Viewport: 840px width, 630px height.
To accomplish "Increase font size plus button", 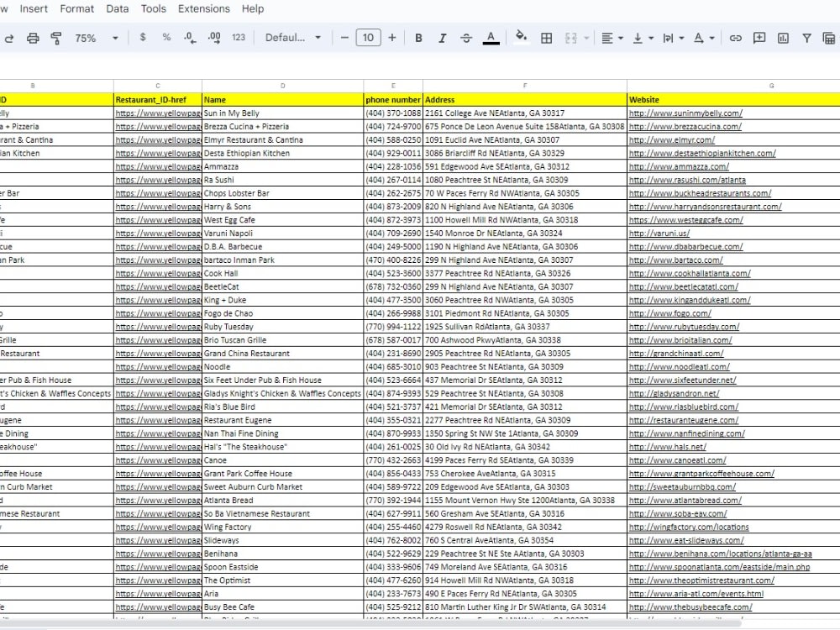I will 392,38.
